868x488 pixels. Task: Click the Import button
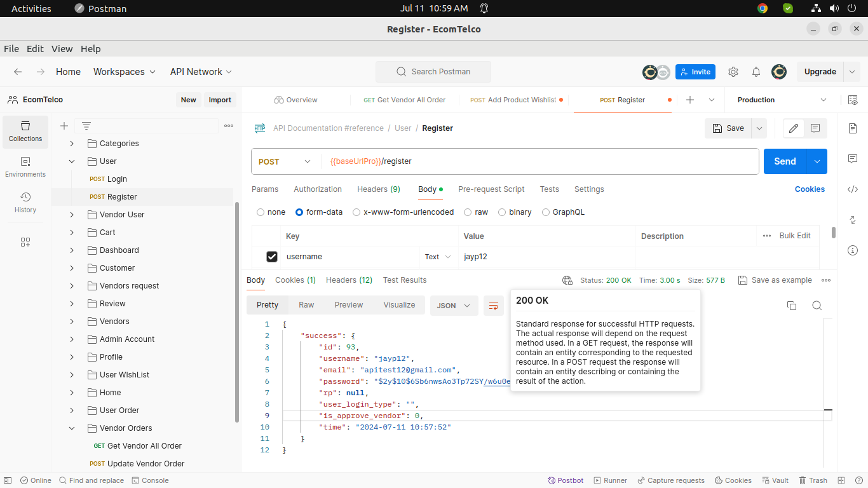click(220, 100)
